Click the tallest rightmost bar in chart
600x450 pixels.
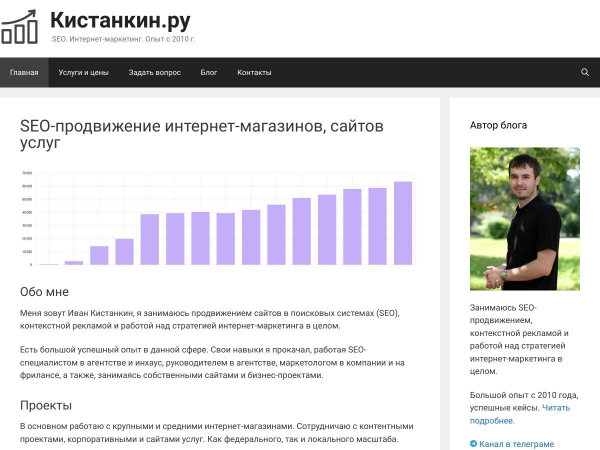403,223
